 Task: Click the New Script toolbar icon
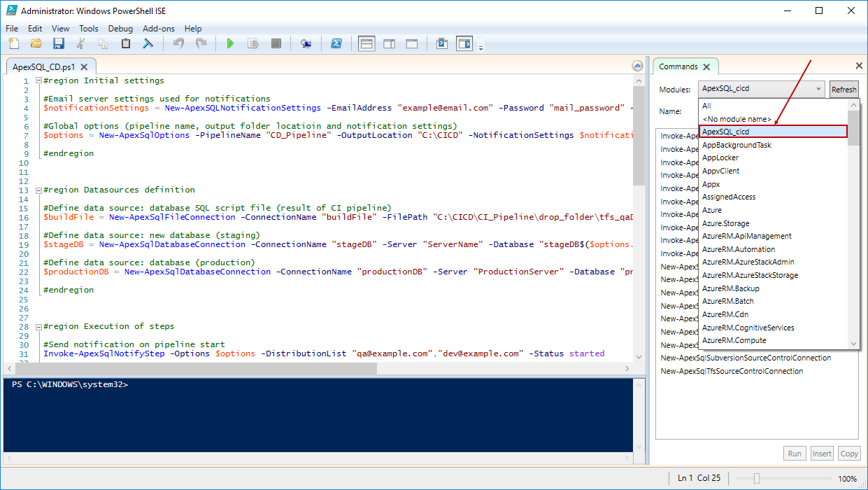pos(14,43)
